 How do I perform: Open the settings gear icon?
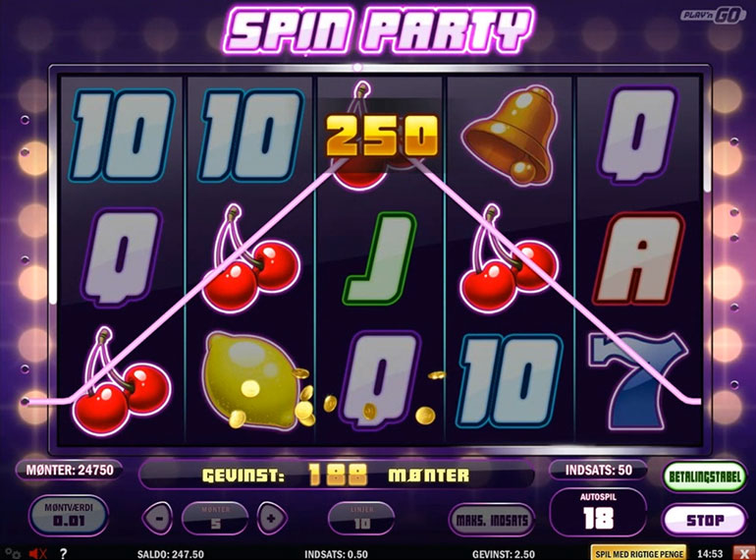pos(13,553)
